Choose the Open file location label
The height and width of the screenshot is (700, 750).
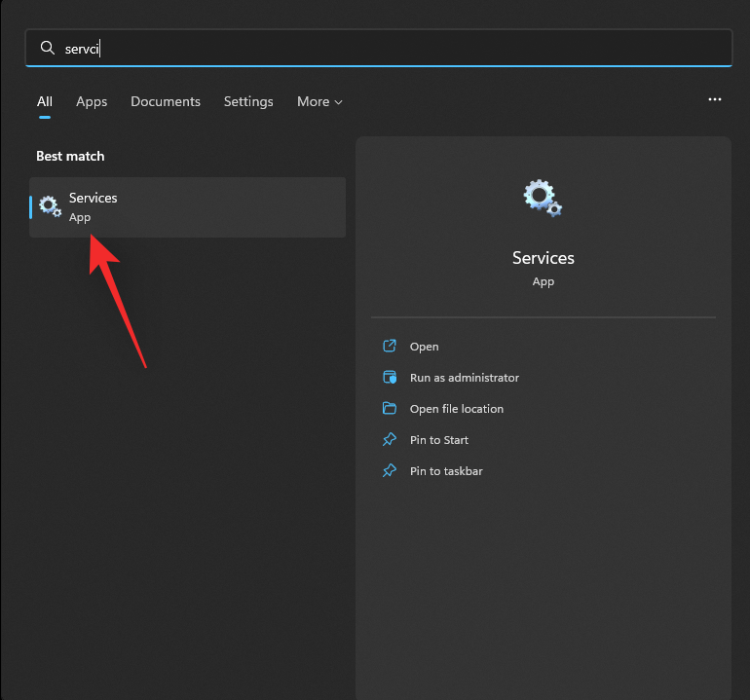[457, 409]
